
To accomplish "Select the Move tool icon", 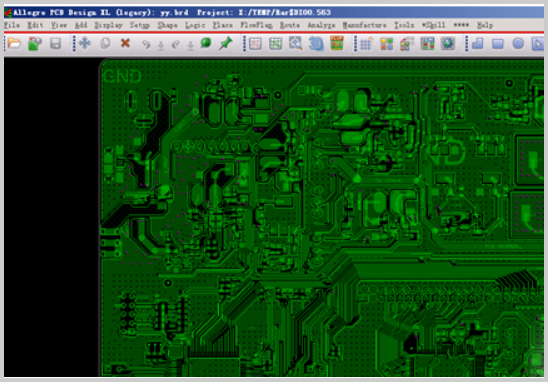I will click(85, 44).
